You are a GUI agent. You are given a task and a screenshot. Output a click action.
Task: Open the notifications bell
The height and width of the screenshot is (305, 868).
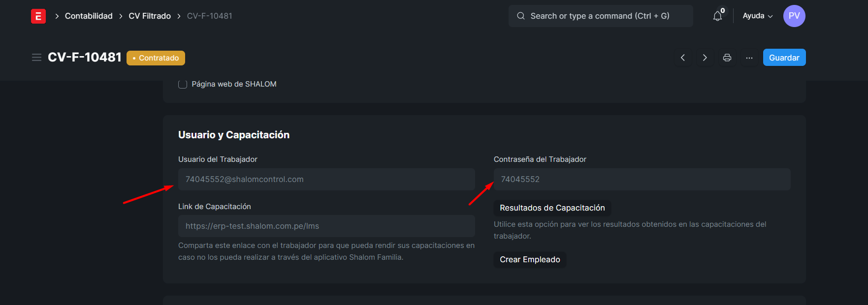717,16
